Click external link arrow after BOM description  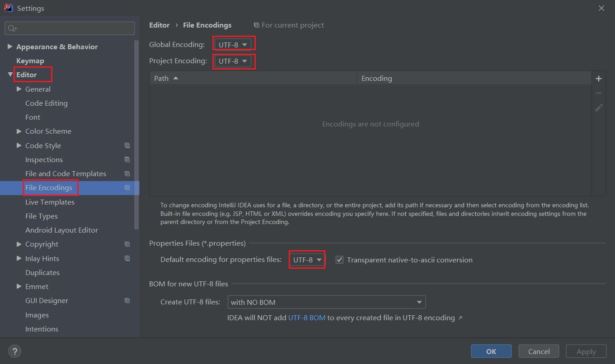(460, 318)
